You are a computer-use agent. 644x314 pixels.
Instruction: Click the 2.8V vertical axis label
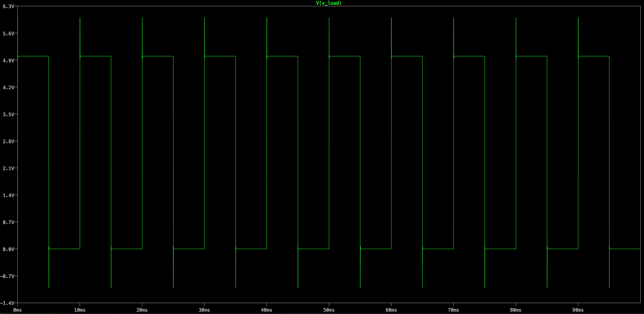click(x=8, y=141)
